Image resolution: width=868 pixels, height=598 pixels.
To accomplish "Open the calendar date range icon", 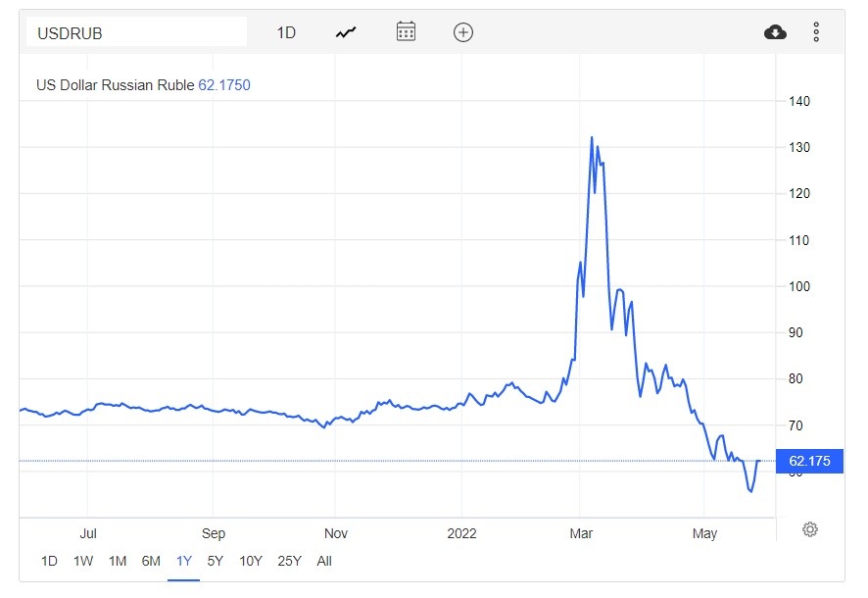I will point(406,32).
